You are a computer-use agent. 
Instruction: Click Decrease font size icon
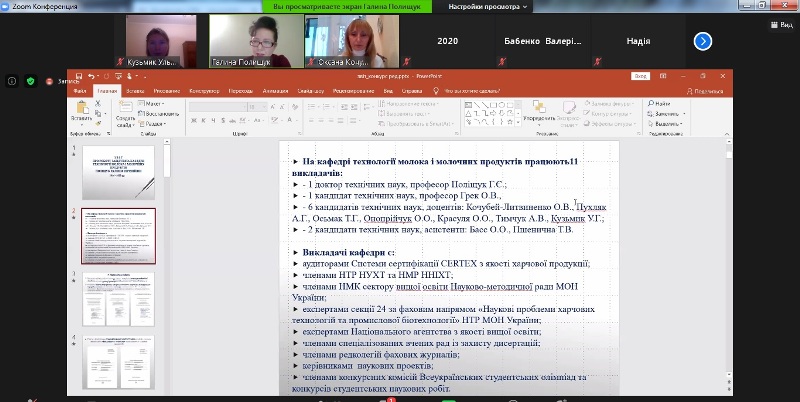tap(283, 107)
